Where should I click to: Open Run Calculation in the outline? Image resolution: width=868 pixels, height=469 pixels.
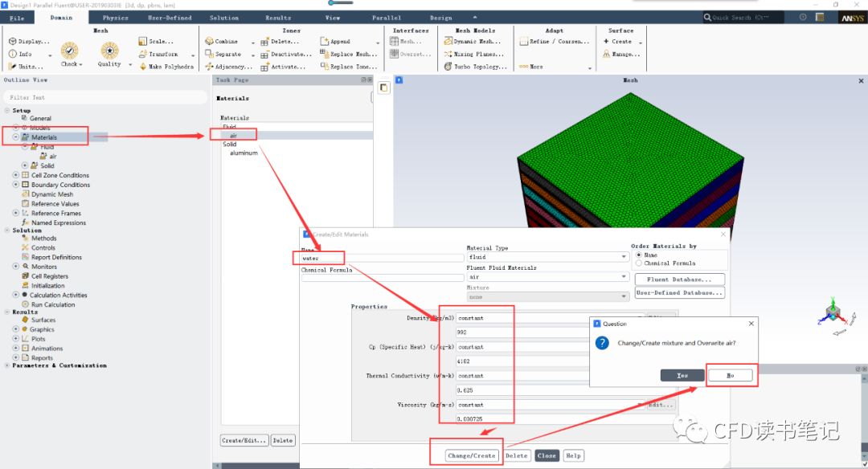click(x=52, y=304)
